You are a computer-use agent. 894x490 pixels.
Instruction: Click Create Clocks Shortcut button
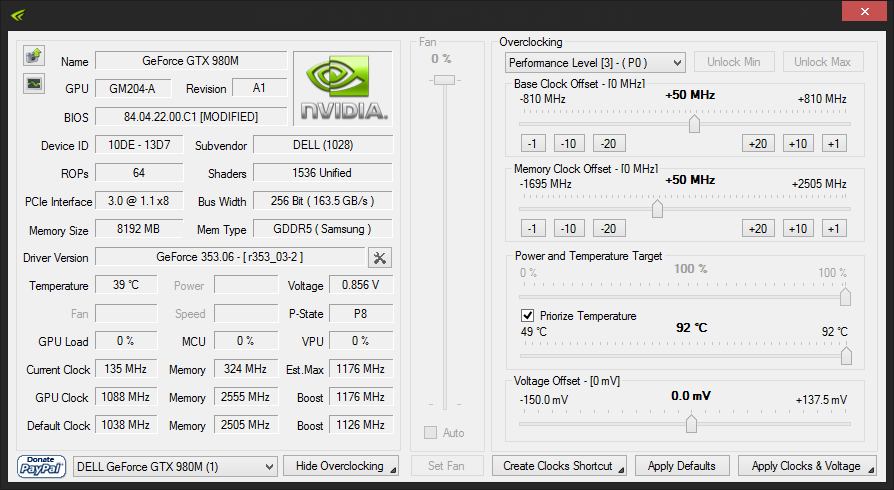[559, 466]
